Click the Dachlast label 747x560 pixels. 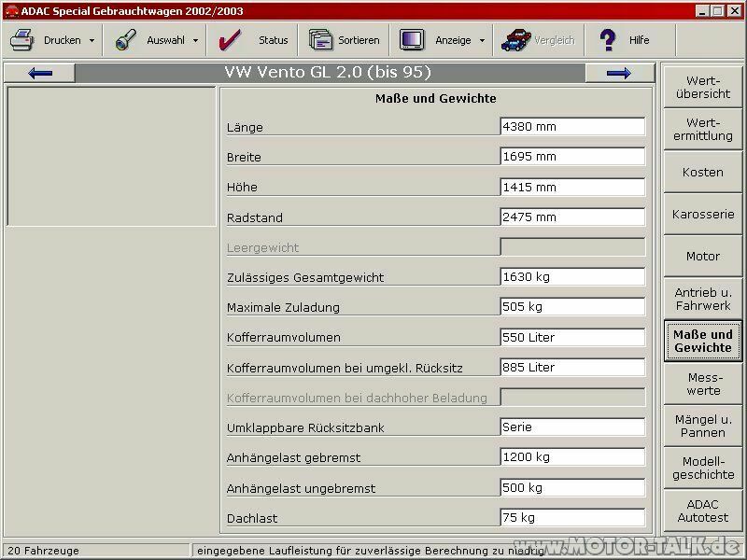pyautogui.click(x=252, y=519)
